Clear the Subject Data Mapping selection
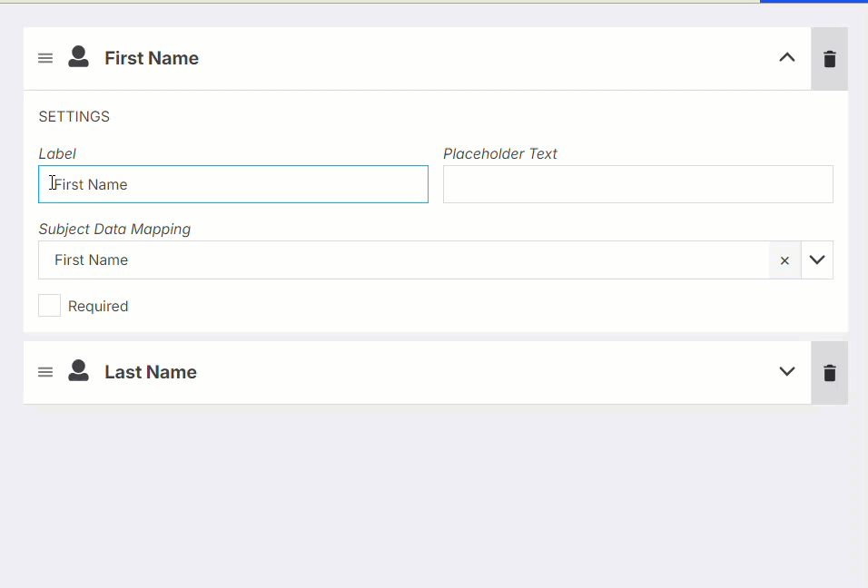Viewport: 868px width, 588px height. (x=784, y=260)
